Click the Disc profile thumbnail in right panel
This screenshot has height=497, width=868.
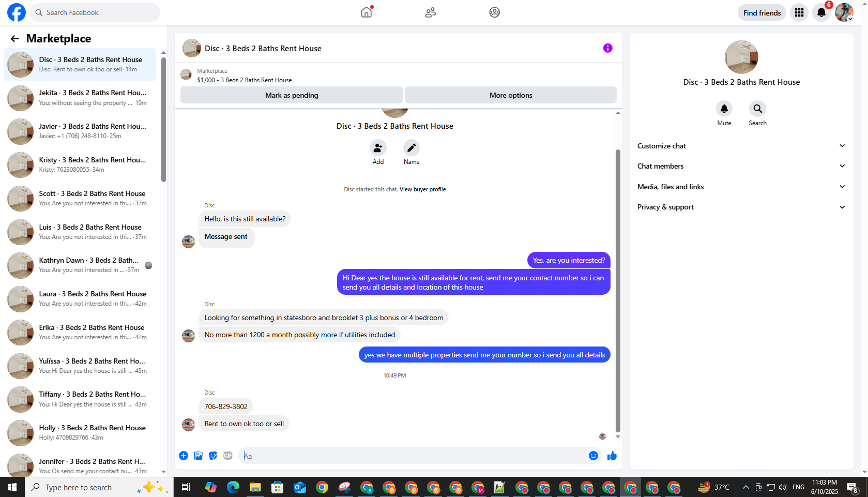[x=741, y=57]
